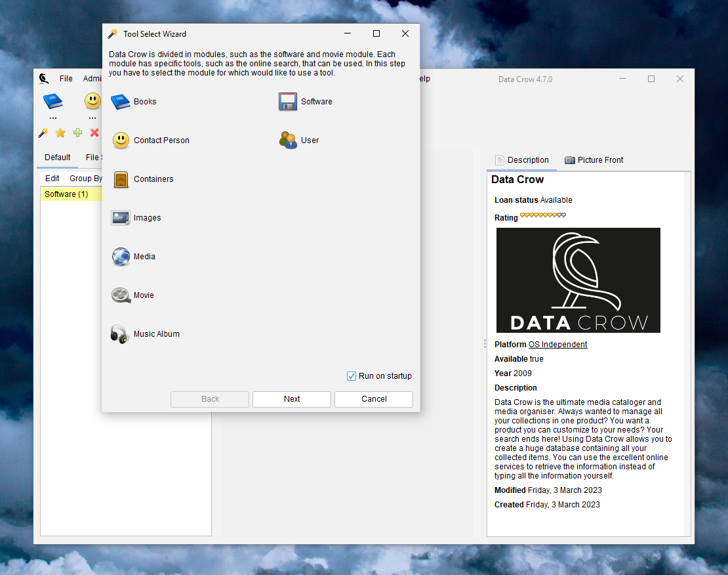Pick the Media globe icon
This screenshot has width=728, height=575.
pyautogui.click(x=121, y=257)
